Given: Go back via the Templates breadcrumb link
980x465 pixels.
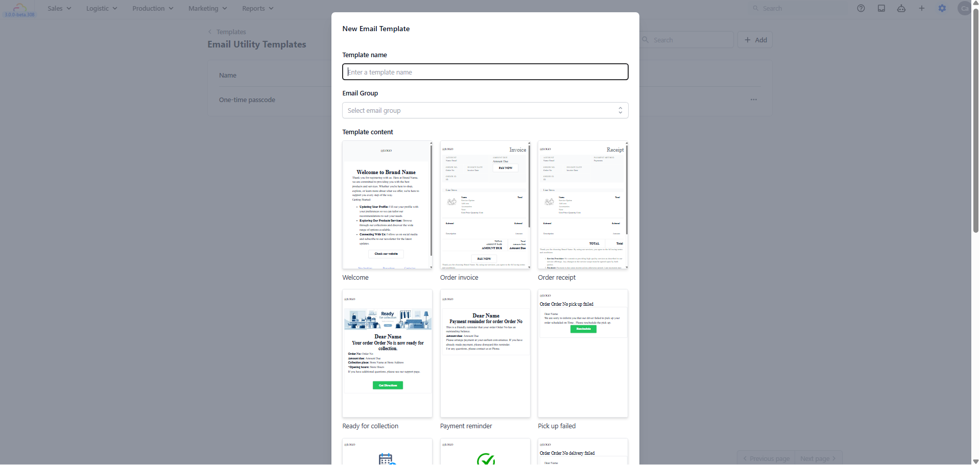Looking at the screenshot, I should [231, 32].
